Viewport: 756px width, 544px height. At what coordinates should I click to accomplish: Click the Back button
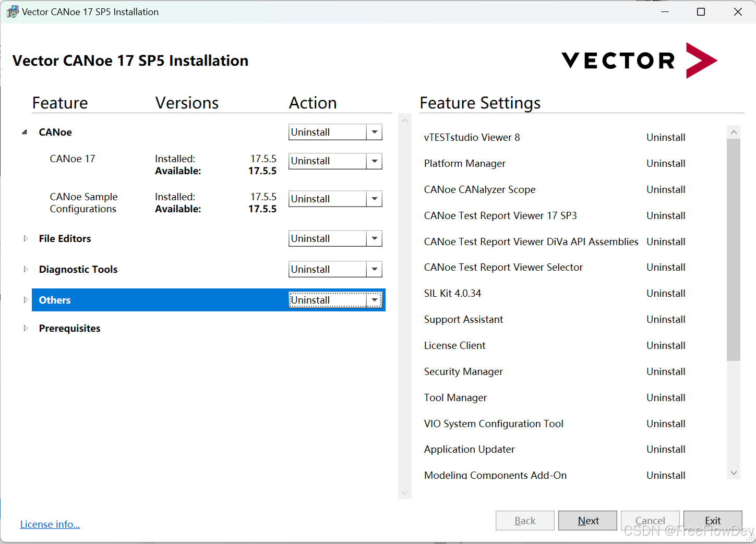525,521
